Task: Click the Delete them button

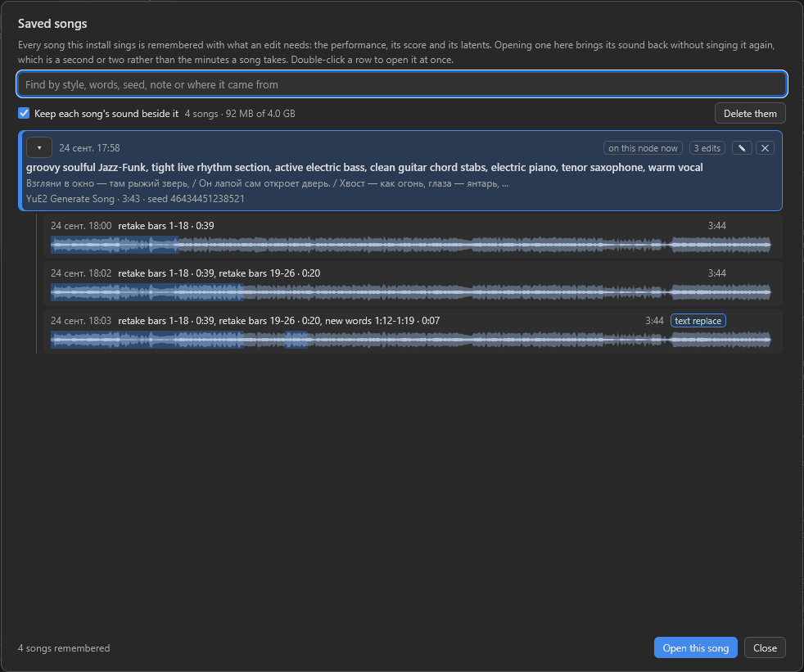Action: point(750,113)
